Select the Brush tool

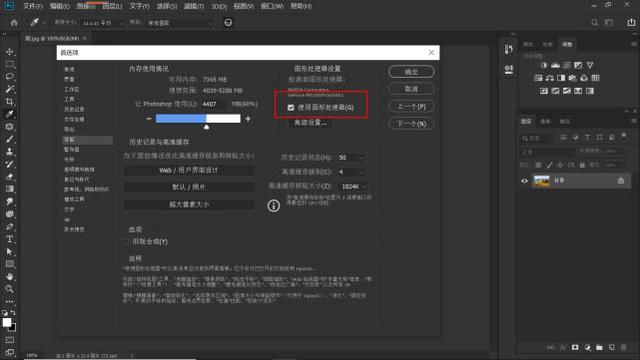coord(9,139)
